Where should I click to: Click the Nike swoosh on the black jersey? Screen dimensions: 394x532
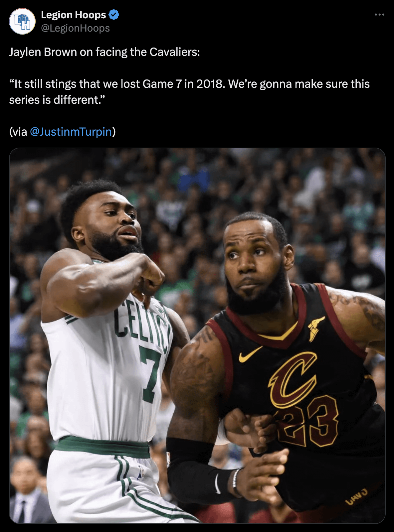pyautogui.click(x=250, y=354)
